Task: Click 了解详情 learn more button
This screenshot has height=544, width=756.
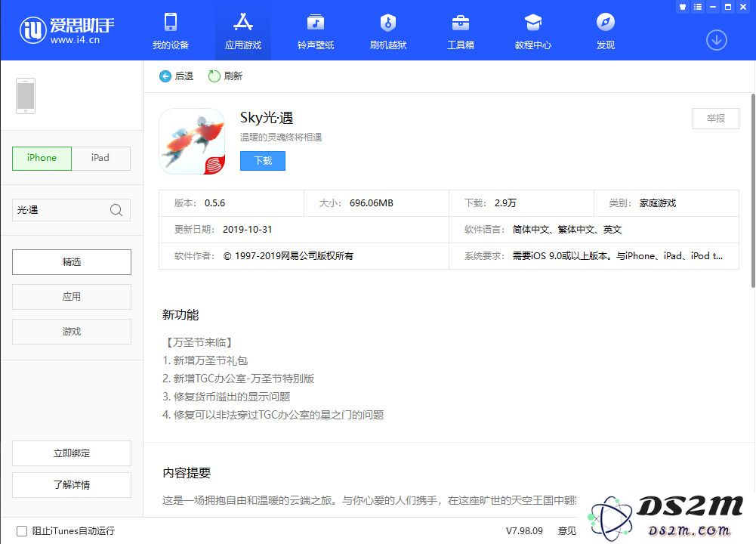Action: coord(71,484)
